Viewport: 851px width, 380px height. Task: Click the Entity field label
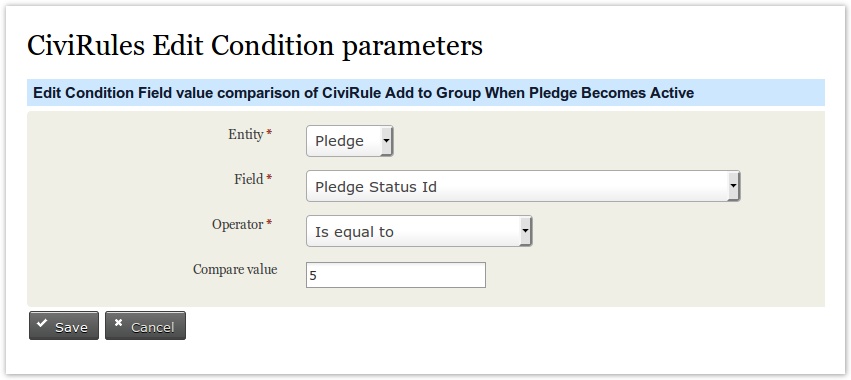coord(246,135)
